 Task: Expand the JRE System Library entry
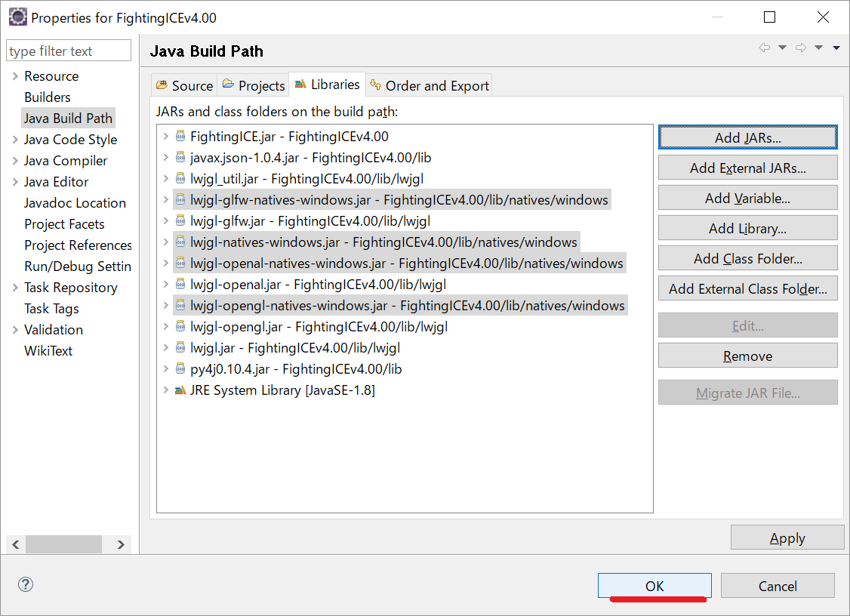pyautogui.click(x=165, y=390)
